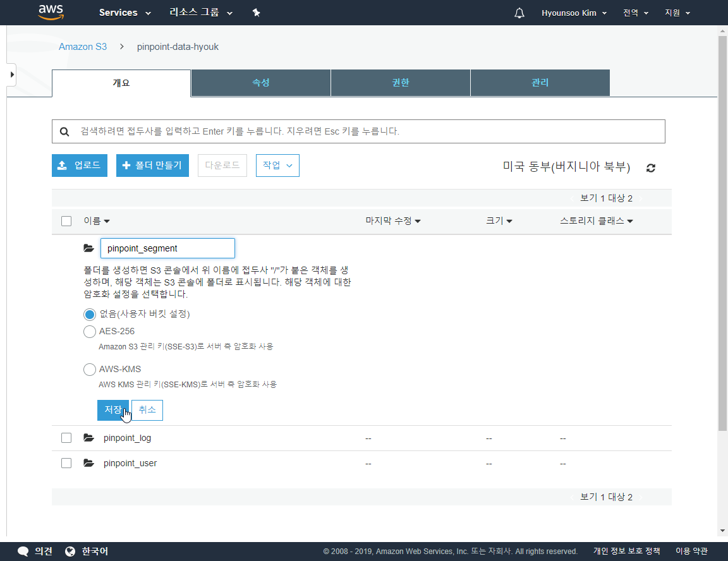The height and width of the screenshot is (561, 728).
Task: Click the folder icon beside the name field
Action: (x=88, y=248)
